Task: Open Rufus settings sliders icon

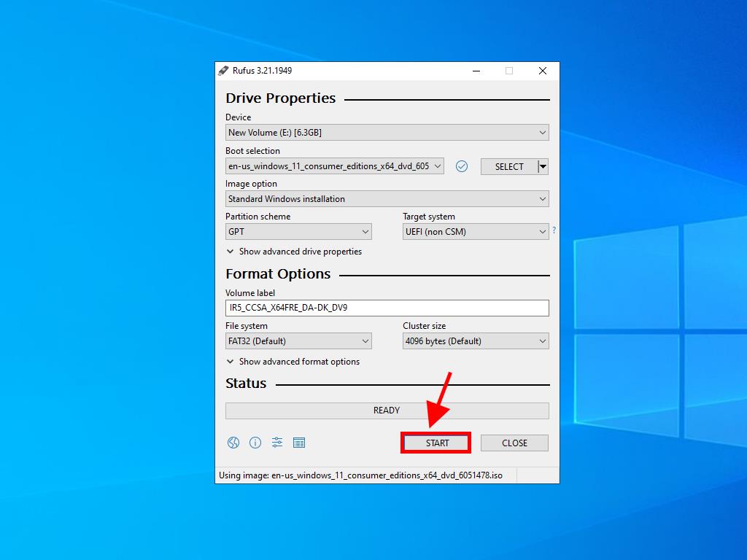Action: click(x=277, y=443)
